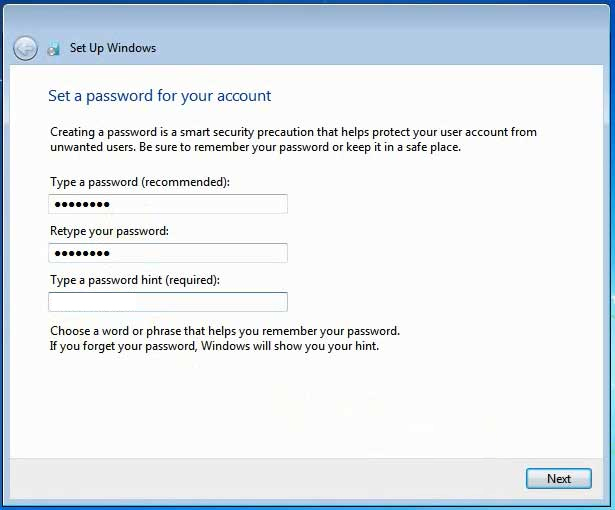Click the "If you forget your password" line

(214, 347)
